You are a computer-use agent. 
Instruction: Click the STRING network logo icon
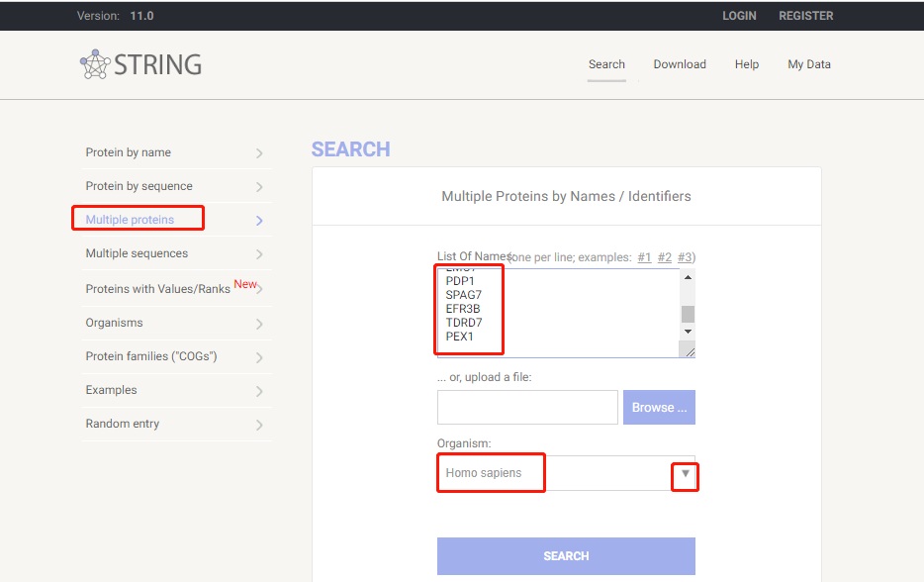pyautogui.click(x=95, y=64)
